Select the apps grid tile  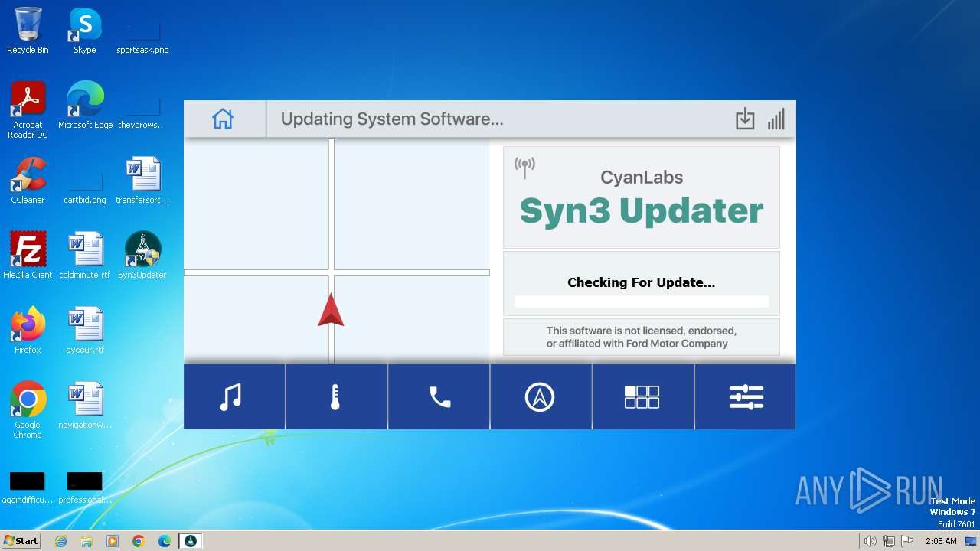click(x=643, y=396)
